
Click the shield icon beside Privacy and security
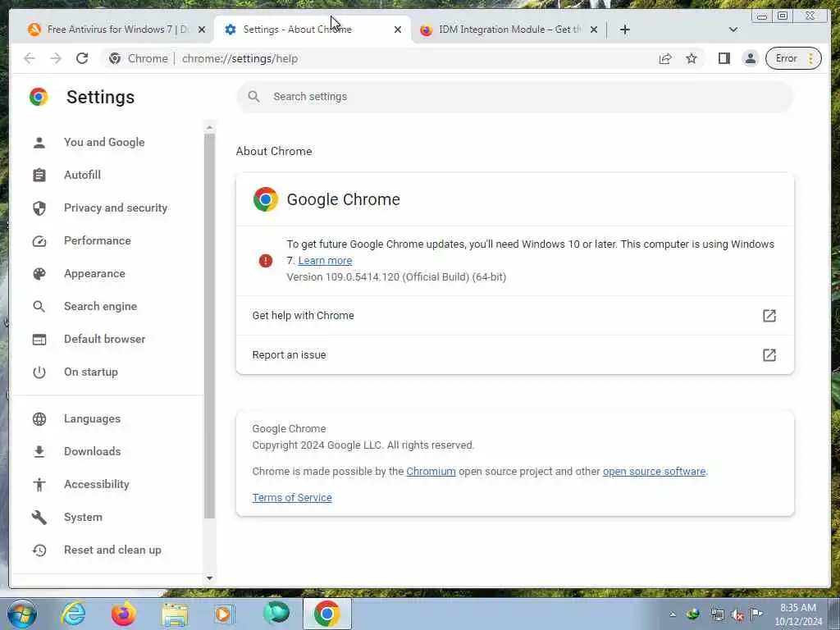click(39, 208)
